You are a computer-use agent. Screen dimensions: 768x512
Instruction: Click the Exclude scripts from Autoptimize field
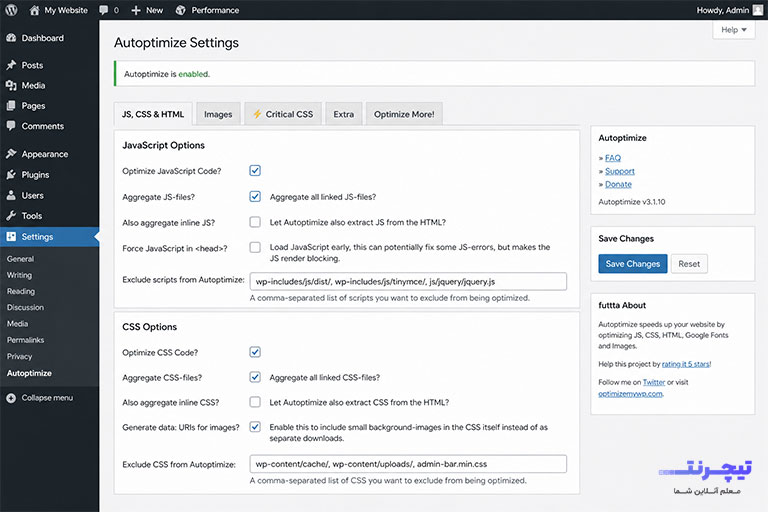click(408, 282)
